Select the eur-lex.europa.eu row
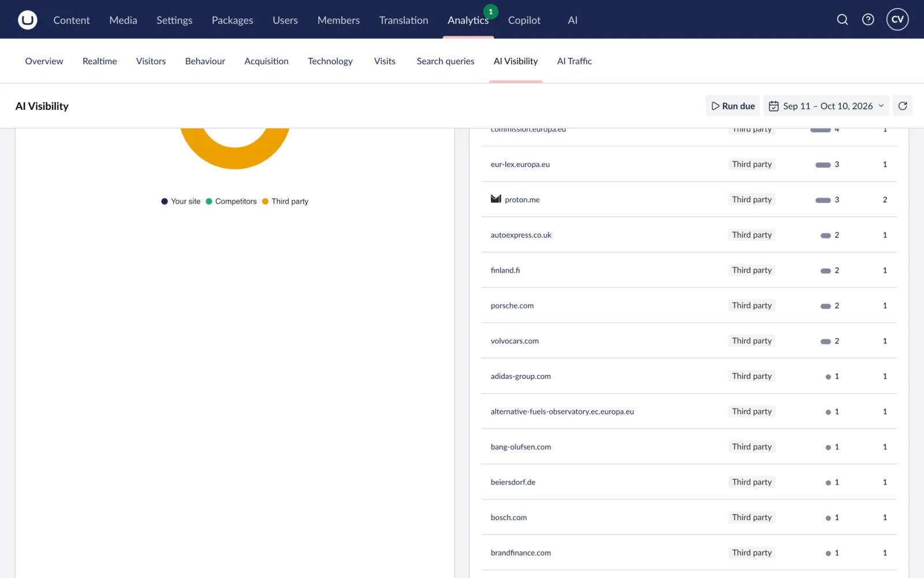This screenshot has height=578, width=924. click(688, 164)
